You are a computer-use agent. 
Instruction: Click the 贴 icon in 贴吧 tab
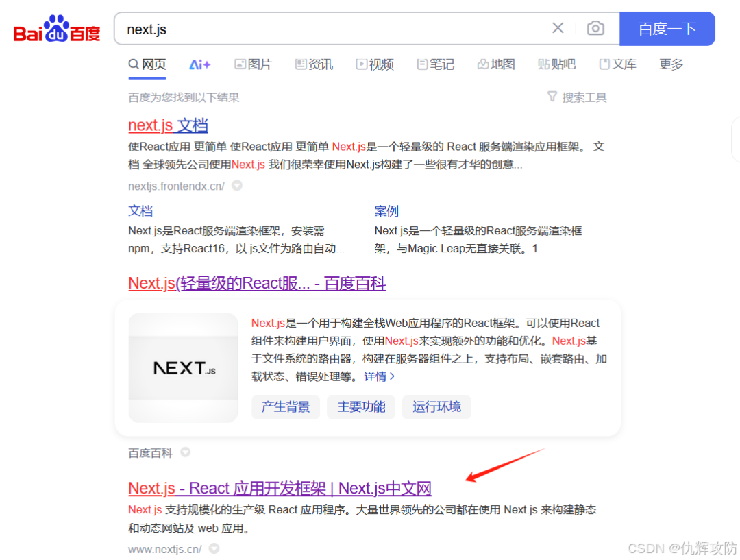(543, 64)
